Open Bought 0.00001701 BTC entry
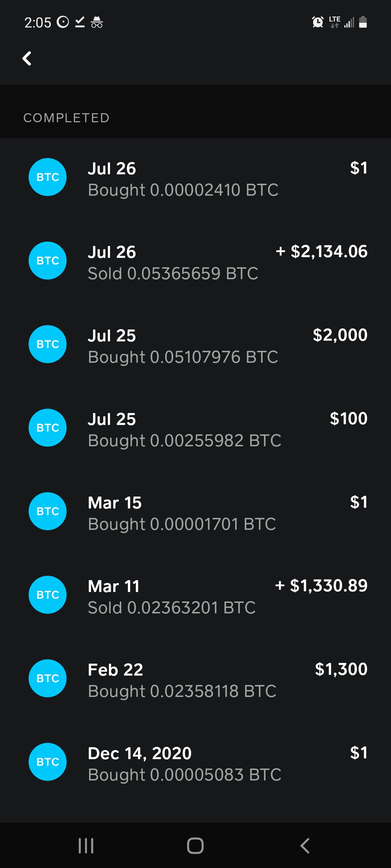The image size is (391, 868). pyautogui.click(x=182, y=524)
